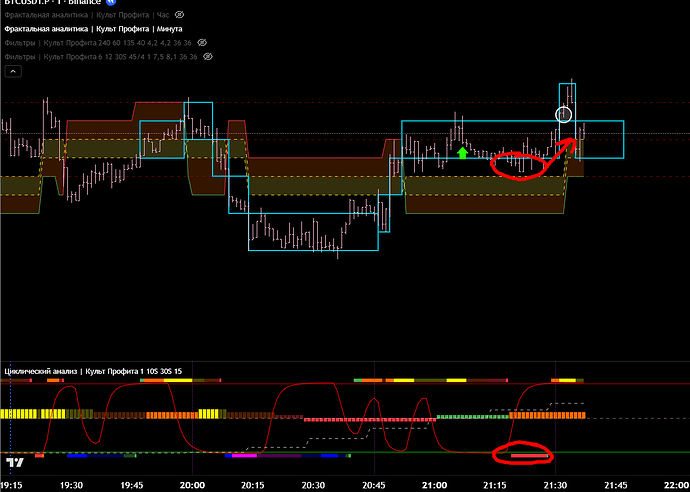This screenshot has height=492, width=690.
Task: Click the Фрактальная аналитика Час legend text
Action: tap(86, 17)
